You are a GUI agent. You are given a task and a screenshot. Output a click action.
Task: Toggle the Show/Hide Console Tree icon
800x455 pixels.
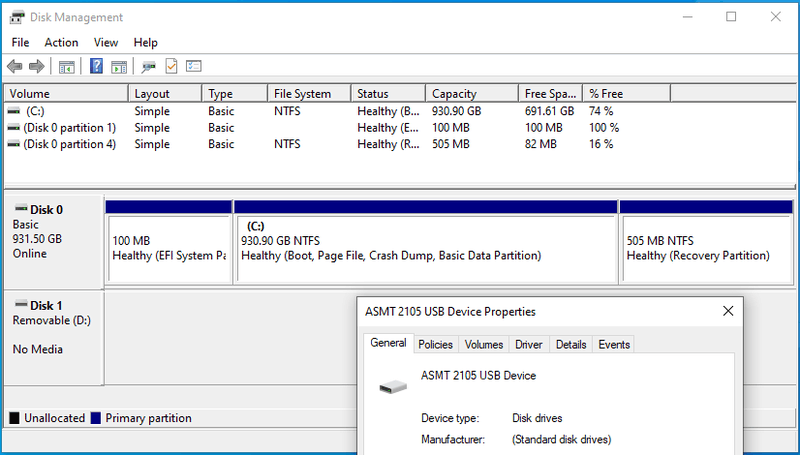click(66, 66)
